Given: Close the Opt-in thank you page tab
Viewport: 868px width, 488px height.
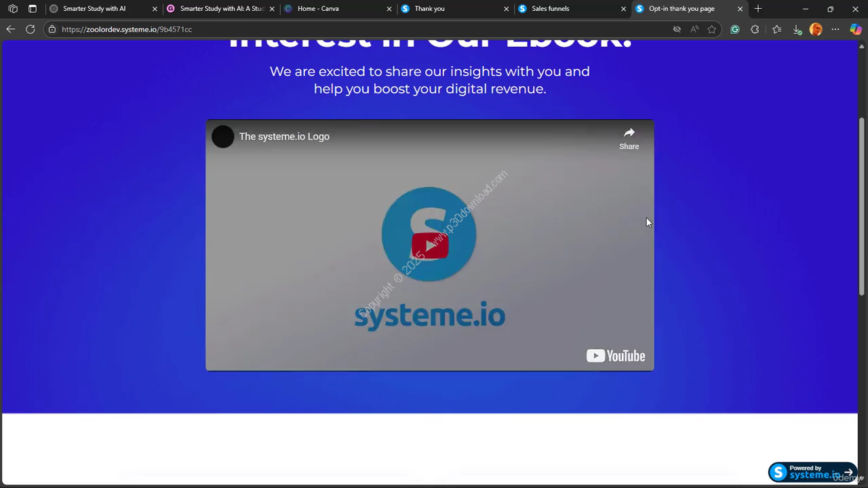Looking at the screenshot, I should (740, 9).
